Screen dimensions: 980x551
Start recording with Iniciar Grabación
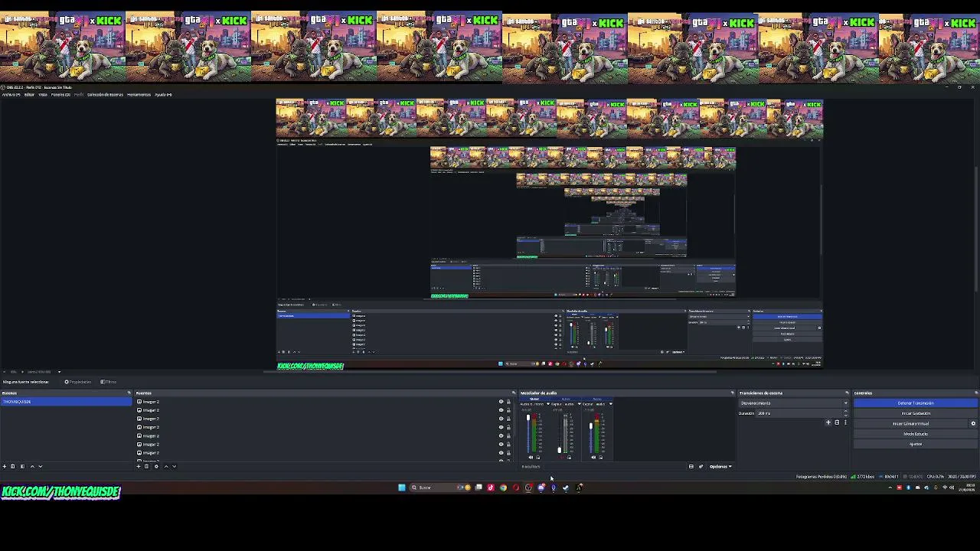pyautogui.click(x=916, y=413)
